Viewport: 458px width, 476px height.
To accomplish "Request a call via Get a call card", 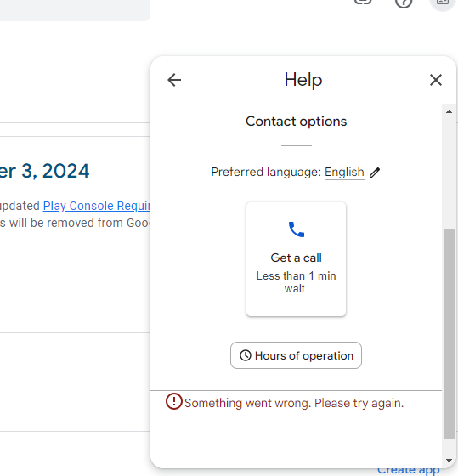I will 296,259.
